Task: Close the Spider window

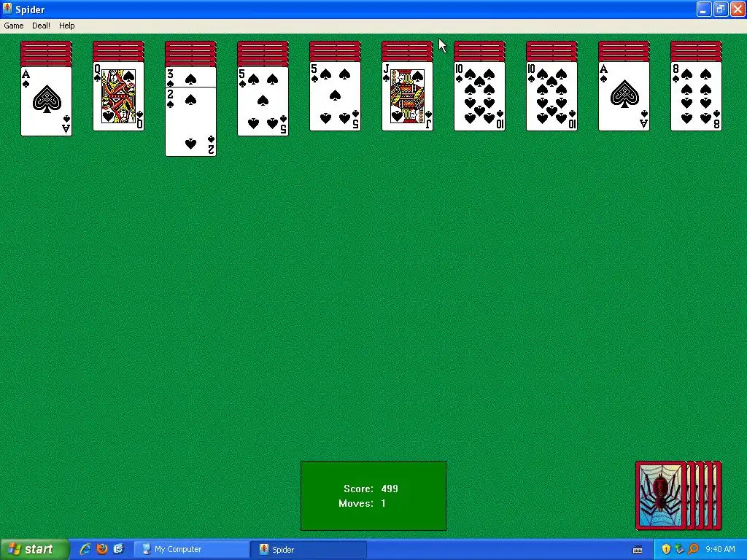Action: (738, 9)
